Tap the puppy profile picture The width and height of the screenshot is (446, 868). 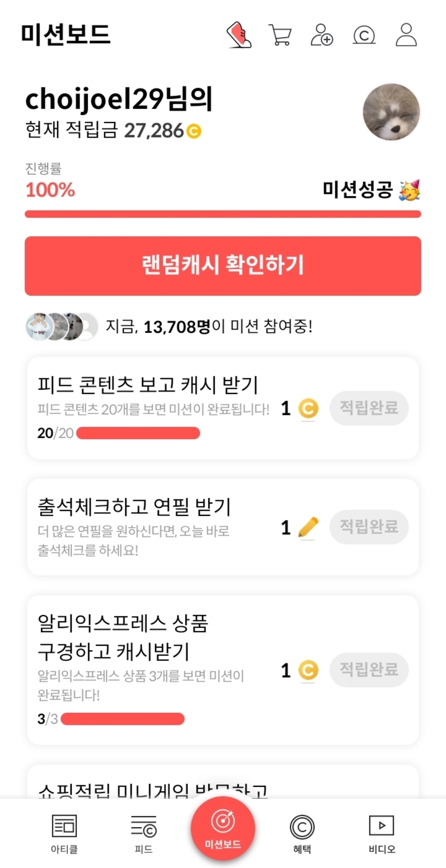click(391, 112)
